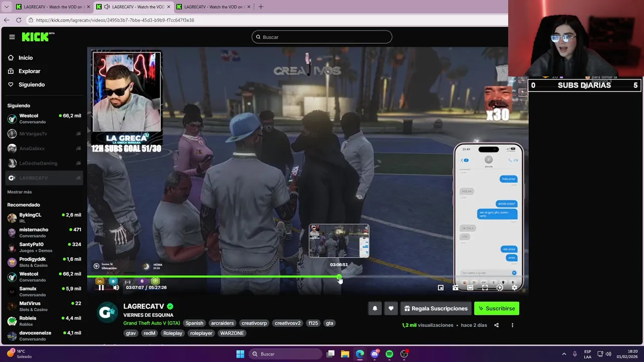View site information lock icon
The height and width of the screenshot is (362, 644).
pyautogui.click(x=31, y=20)
